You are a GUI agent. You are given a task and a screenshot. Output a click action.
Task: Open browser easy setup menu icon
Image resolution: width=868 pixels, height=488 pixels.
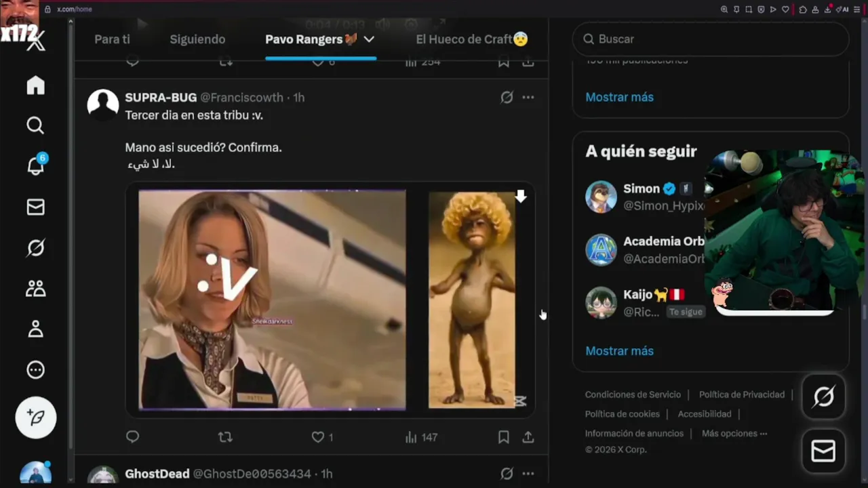[x=856, y=9]
